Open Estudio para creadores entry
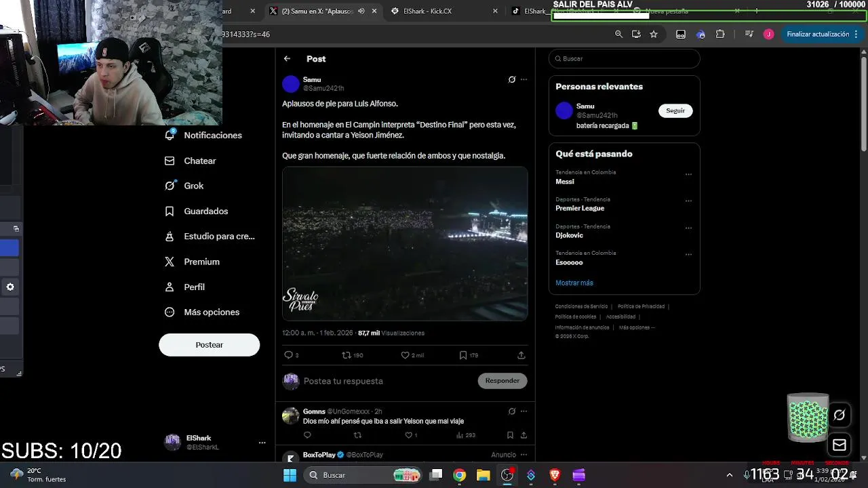The height and width of the screenshot is (488, 868). (x=210, y=236)
